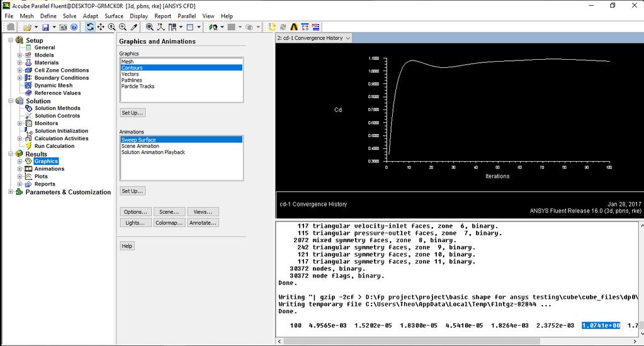The height and width of the screenshot is (346, 644).
Task: Select the probe eyedropper tool icon
Action: [134, 27]
